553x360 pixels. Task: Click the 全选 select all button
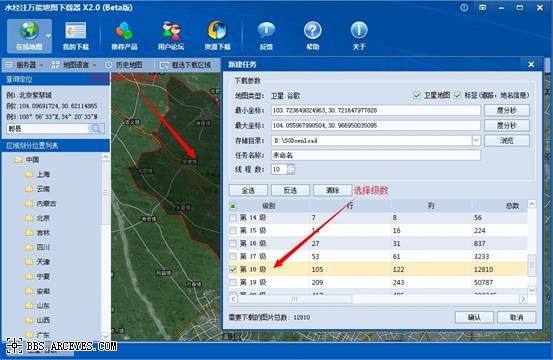pos(248,190)
